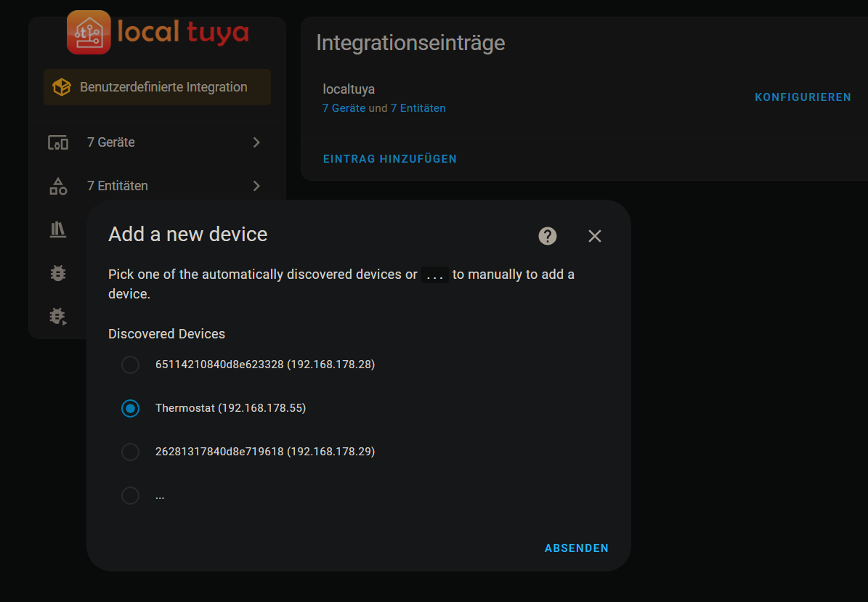868x602 pixels.
Task: Click the debug logging bug-play icon
Action: tap(58, 316)
